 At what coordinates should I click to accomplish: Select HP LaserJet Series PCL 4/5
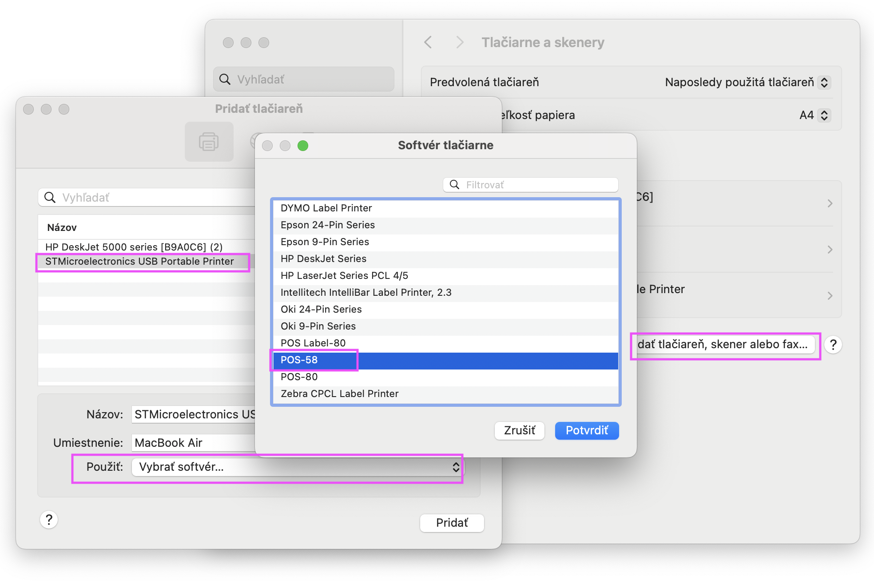point(445,276)
